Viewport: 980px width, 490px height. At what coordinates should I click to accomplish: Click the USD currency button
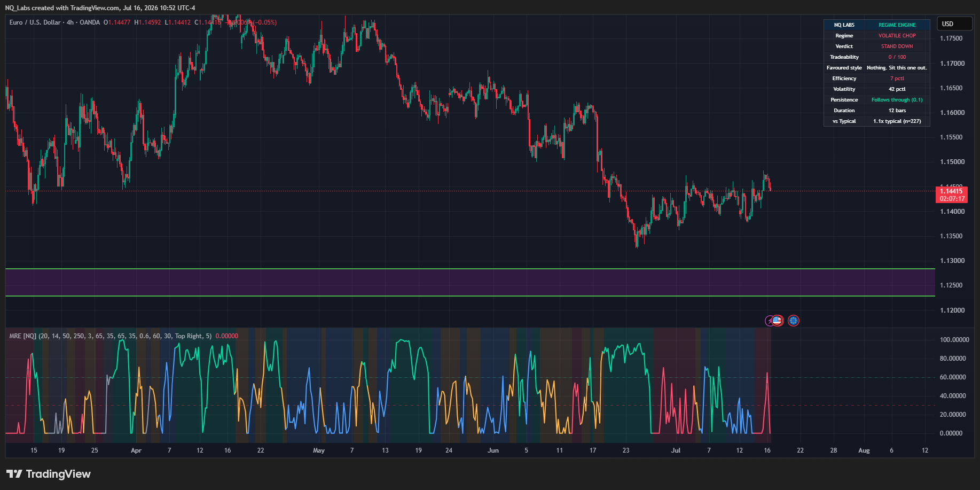(x=955, y=24)
